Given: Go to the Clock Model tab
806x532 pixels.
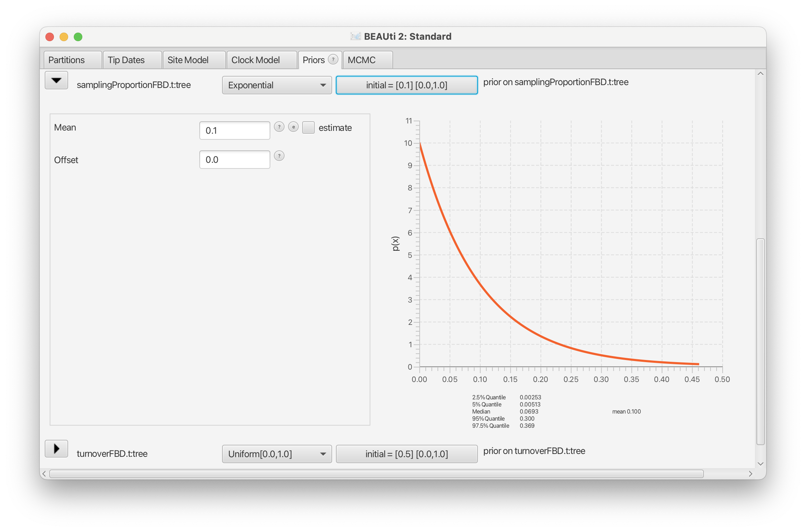Looking at the screenshot, I should click(x=261, y=60).
